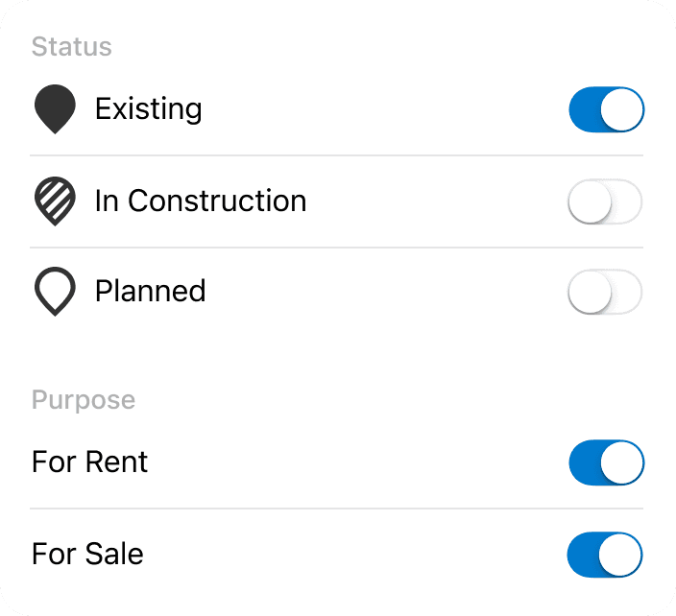Image resolution: width=676 pixels, height=616 pixels.
Task: Enable the In Construction toggle
Action: (x=606, y=201)
